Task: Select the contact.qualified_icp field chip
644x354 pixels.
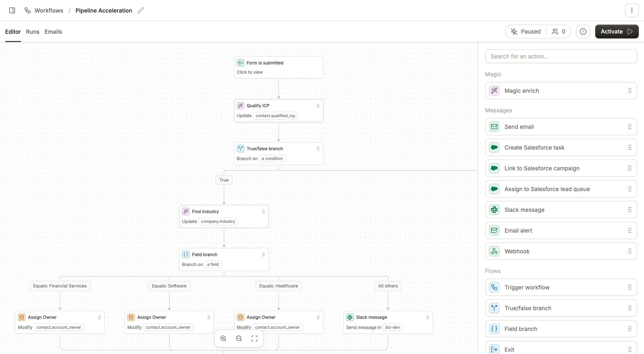Action: pos(275,116)
